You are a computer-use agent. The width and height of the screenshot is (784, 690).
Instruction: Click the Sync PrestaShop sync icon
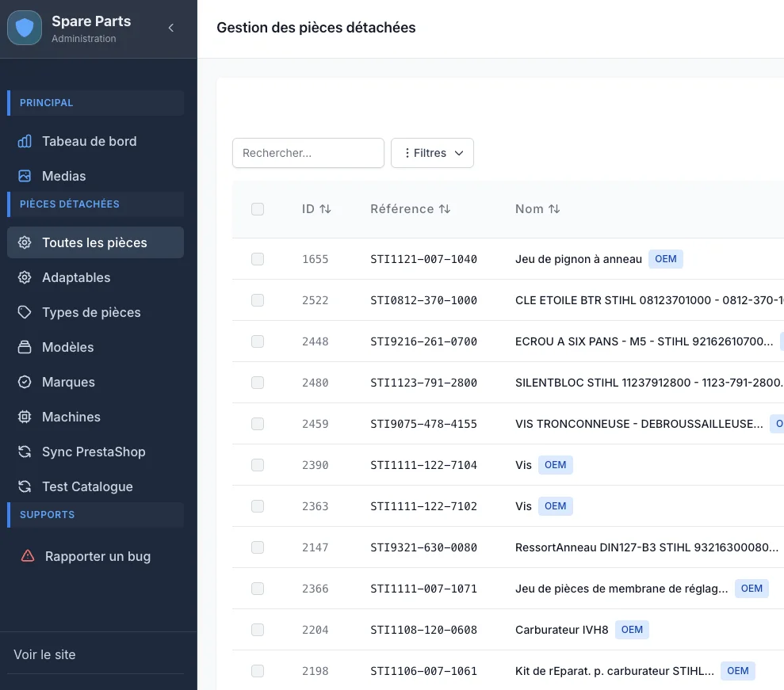tap(25, 452)
